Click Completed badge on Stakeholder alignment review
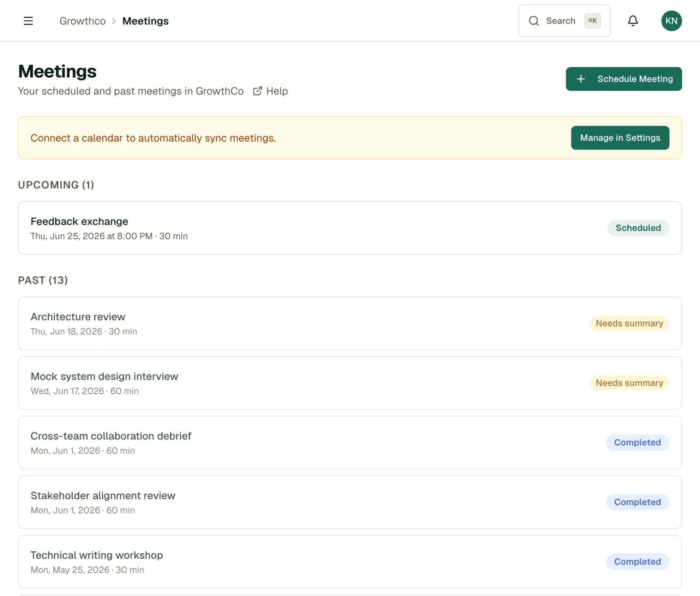700x596 pixels. [637, 502]
